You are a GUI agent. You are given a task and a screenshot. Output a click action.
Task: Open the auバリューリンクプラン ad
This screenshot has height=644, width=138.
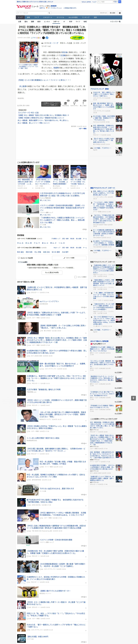click(49, 301)
